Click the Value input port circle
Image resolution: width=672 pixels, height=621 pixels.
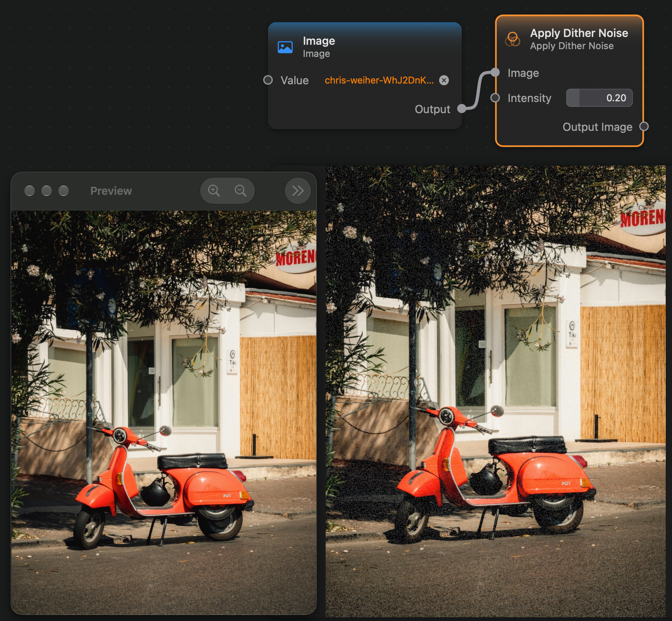(268, 80)
